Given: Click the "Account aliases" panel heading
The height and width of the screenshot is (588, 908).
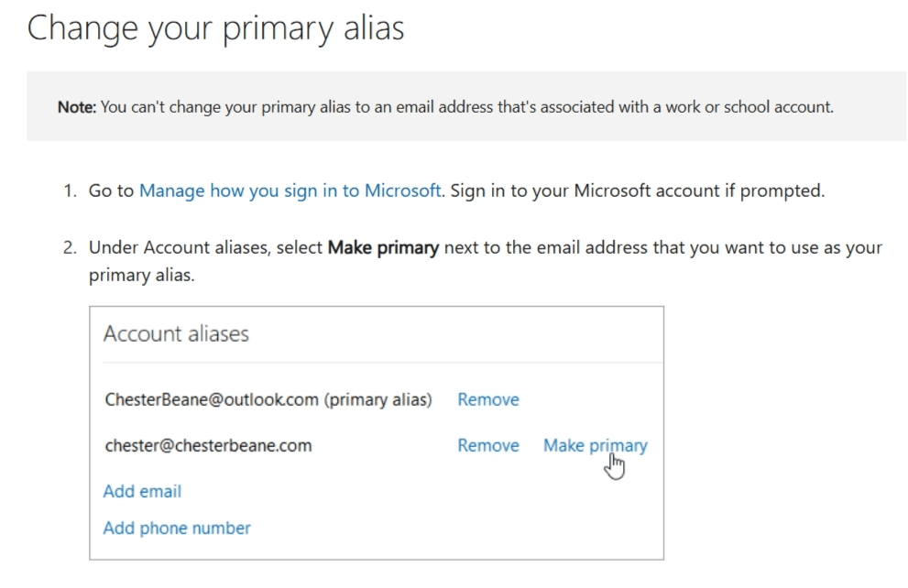Looking at the screenshot, I should coord(176,333).
